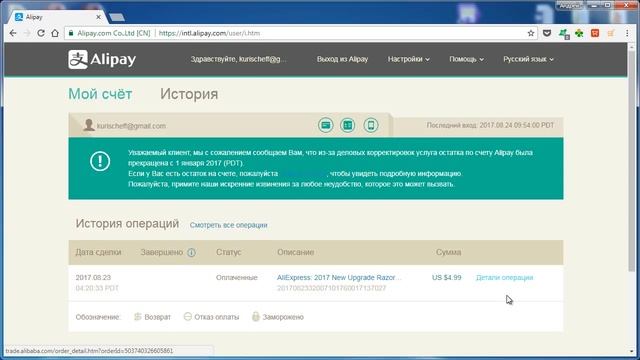The image size is (640, 360).
Task: Click the green clover extension icon
Action: click(x=579, y=33)
